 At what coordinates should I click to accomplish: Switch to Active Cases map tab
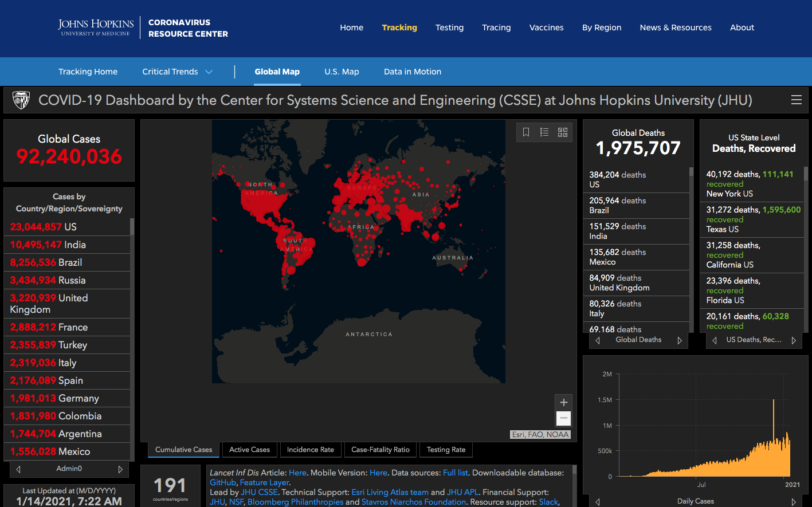click(249, 450)
